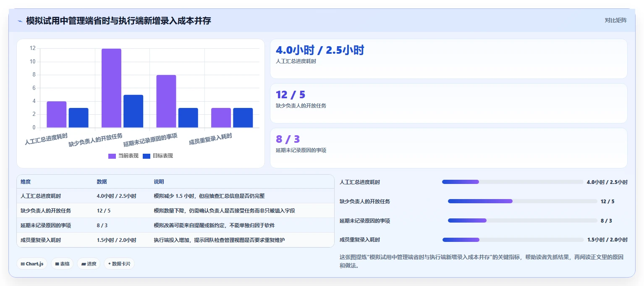Click the large 12 / 5 card value
This screenshot has width=644, height=286.
(x=291, y=95)
